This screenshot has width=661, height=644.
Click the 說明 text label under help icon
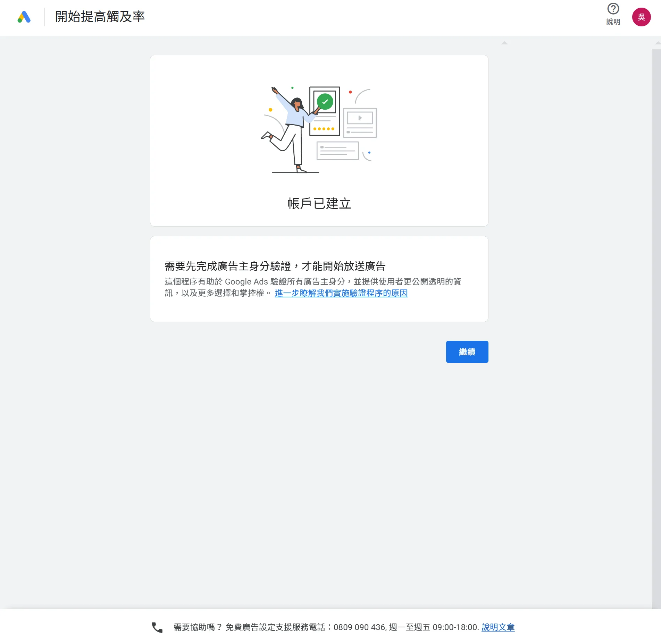pos(613,22)
